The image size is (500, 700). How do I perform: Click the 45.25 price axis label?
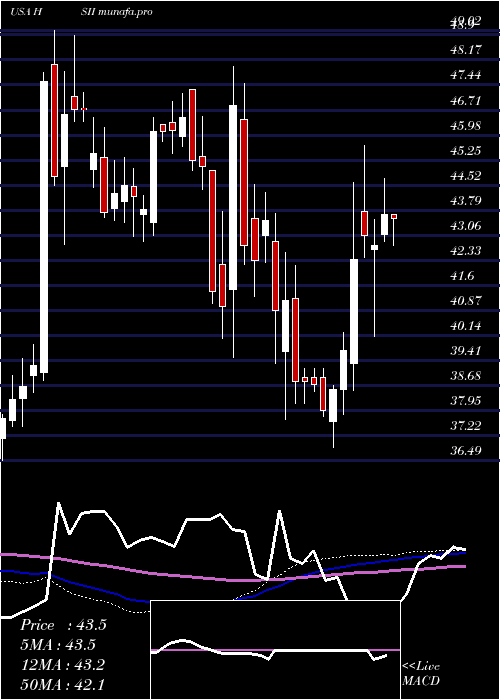tap(466, 150)
